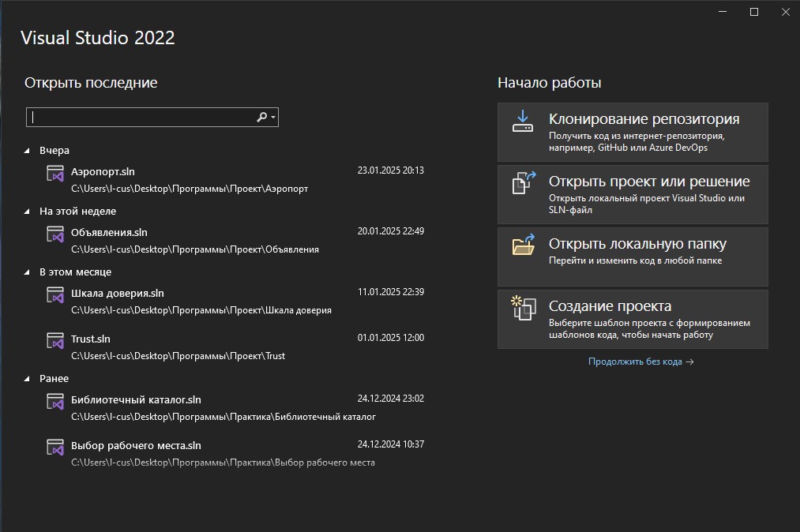The width and height of the screenshot is (800, 532).
Task: Click the Объявления.sln solution icon
Action: (x=54, y=234)
